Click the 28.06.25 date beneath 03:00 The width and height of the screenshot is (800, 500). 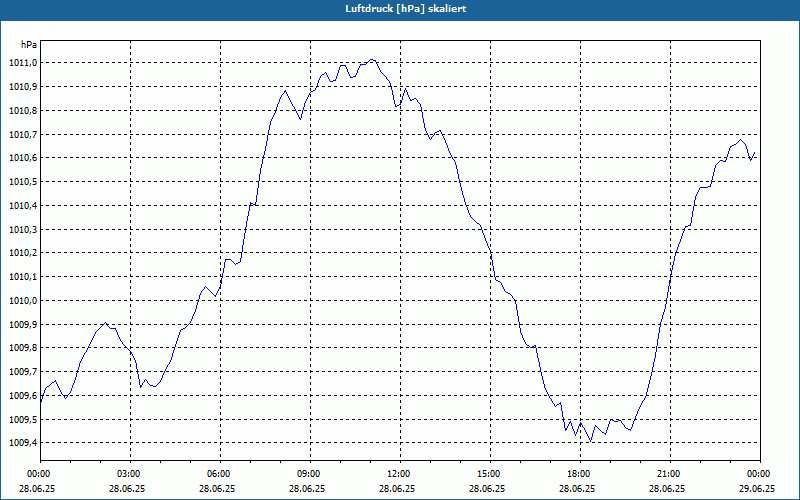click(x=128, y=488)
